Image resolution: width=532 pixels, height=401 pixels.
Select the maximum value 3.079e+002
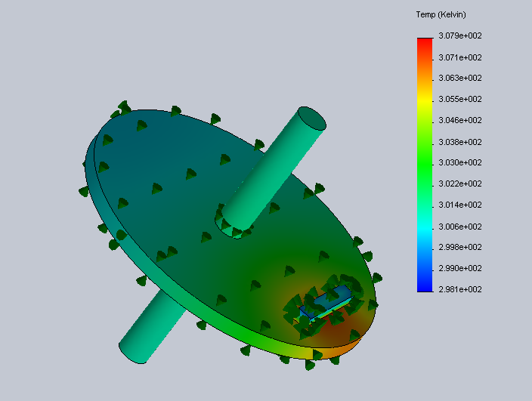pyautogui.click(x=460, y=36)
